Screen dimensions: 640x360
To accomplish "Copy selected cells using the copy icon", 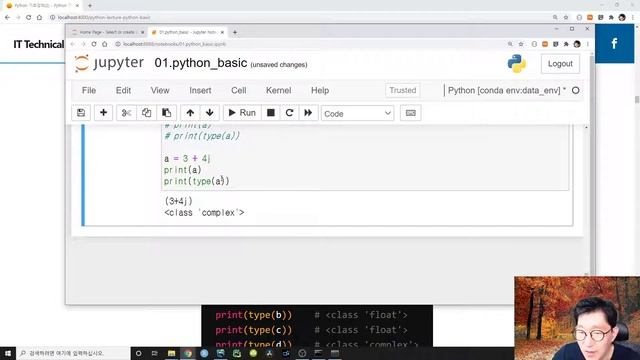I will [146, 113].
